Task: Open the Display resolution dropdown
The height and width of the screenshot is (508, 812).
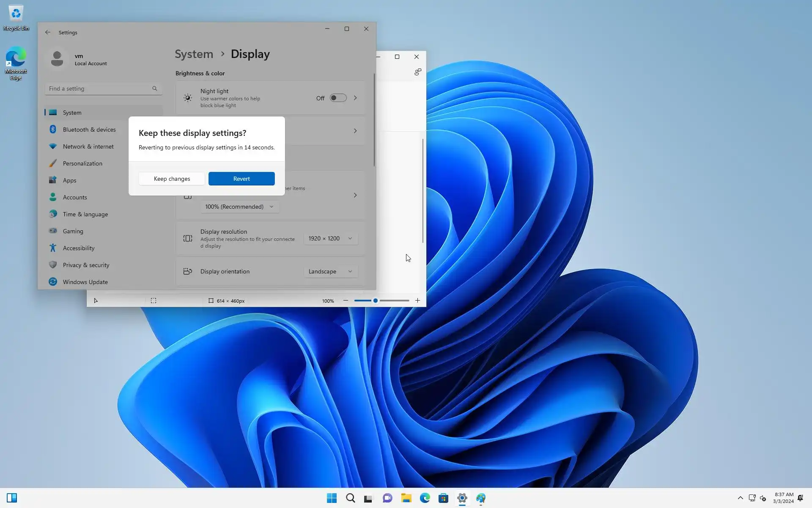Action: point(330,238)
